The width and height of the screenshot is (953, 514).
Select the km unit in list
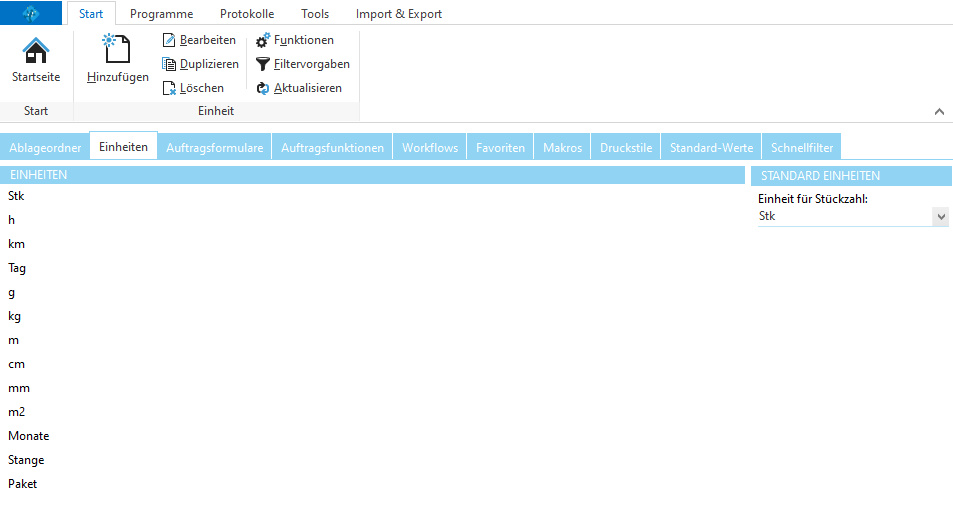17,244
